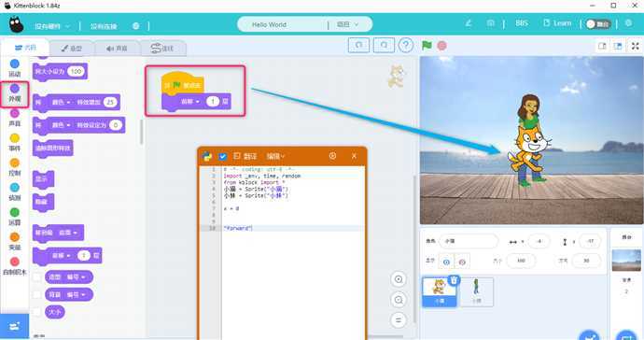
Task: Select the Looks category purple circle
Action: (14, 89)
